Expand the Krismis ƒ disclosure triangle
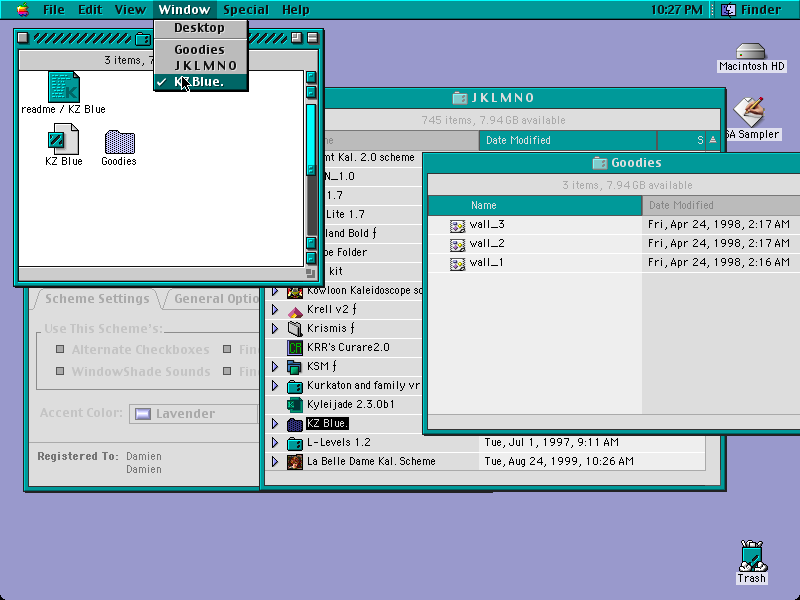The width and height of the screenshot is (800, 600). pyautogui.click(x=275, y=329)
